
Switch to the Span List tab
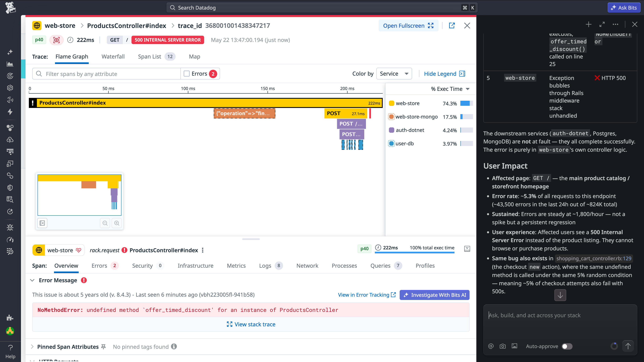[156, 56]
